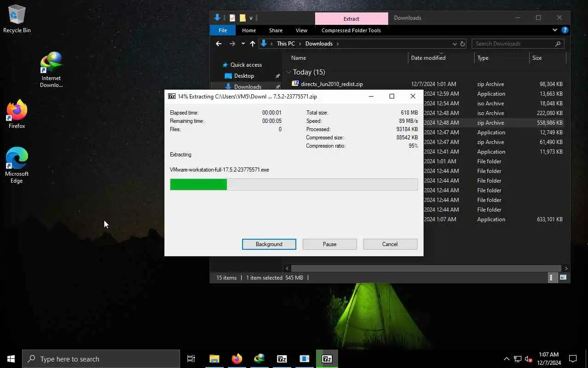Image resolution: width=588 pixels, height=368 pixels.
Task: Click the taskbar search box
Action: 101,359
